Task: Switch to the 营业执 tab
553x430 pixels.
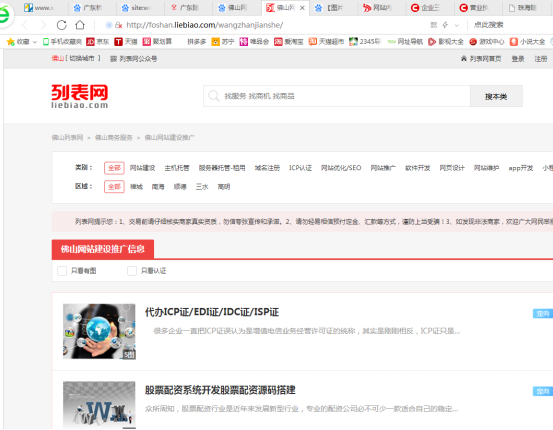Action: point(478,8)
